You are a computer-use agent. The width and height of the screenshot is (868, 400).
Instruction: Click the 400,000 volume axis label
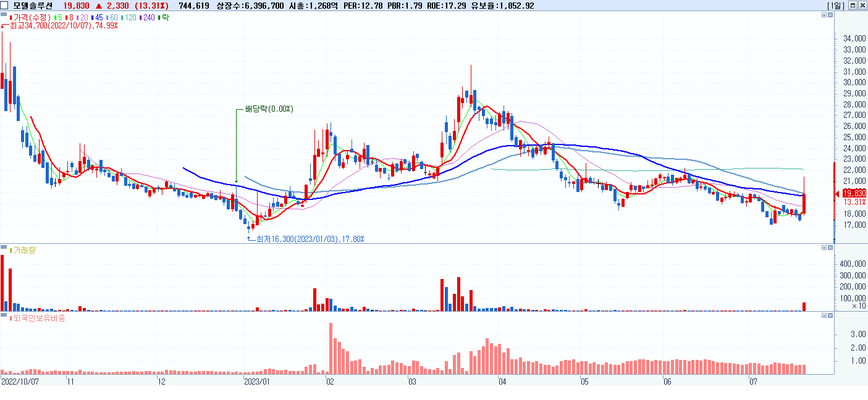(852, 264)
